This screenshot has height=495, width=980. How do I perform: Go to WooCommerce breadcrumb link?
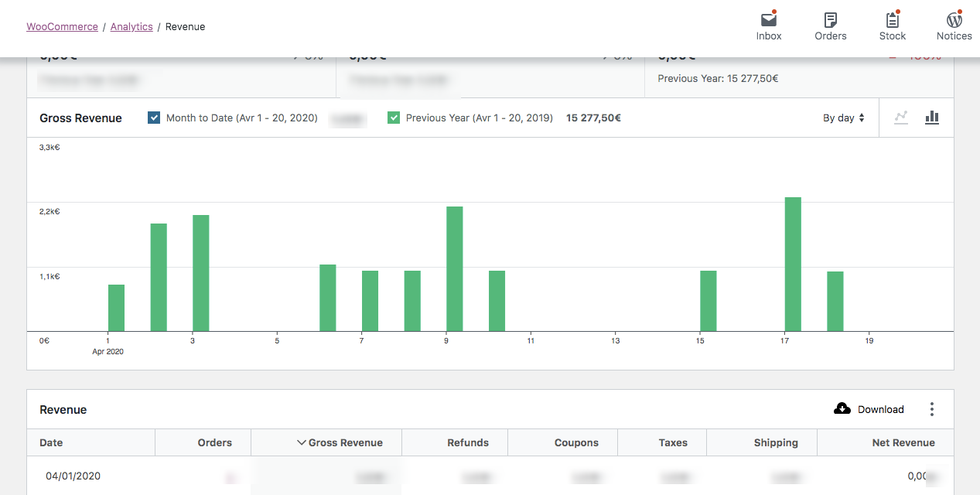62,27
